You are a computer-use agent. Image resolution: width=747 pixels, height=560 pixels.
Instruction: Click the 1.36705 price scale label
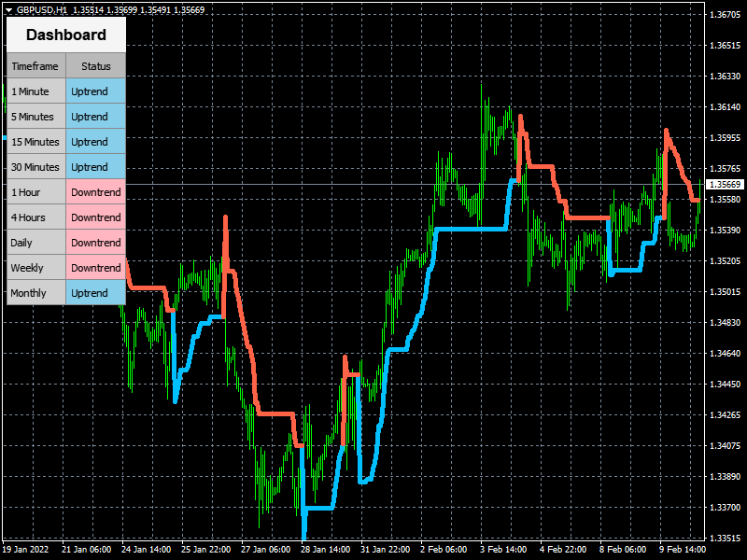pyautogui.click(x=726, y=15)
